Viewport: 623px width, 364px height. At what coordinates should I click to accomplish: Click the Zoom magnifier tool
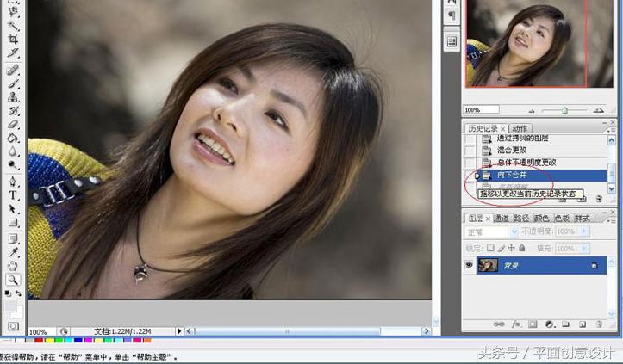[x=14, y=280]
